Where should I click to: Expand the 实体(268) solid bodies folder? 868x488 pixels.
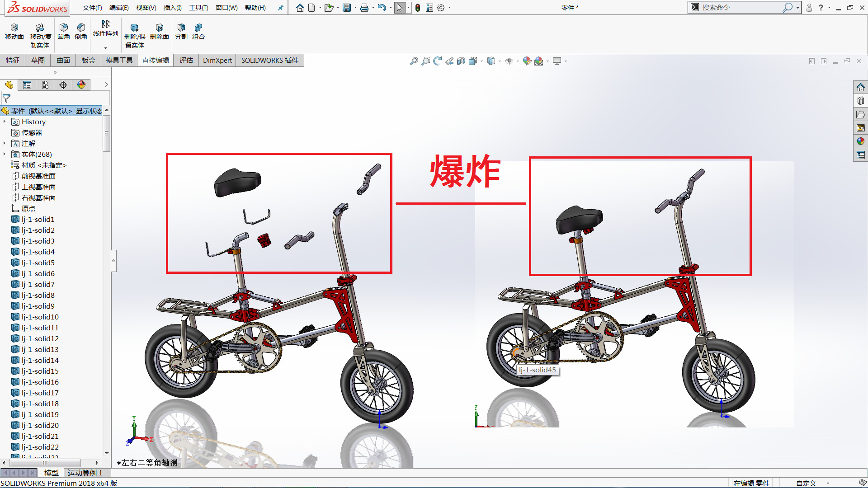5,155
